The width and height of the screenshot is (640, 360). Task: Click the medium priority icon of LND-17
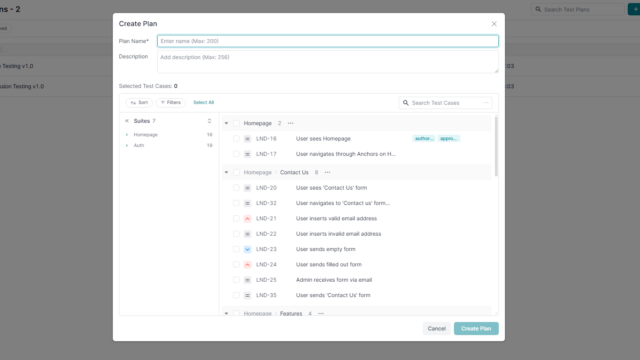coord(247,154)
